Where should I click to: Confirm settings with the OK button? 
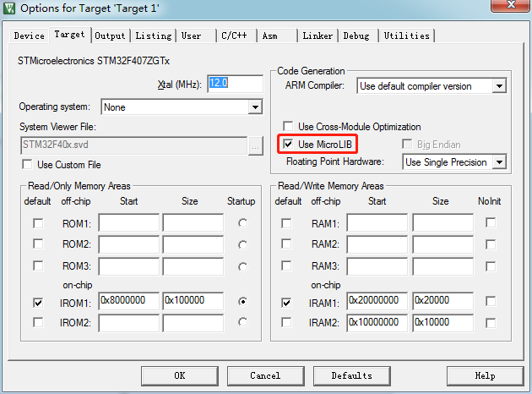point(180,375)
